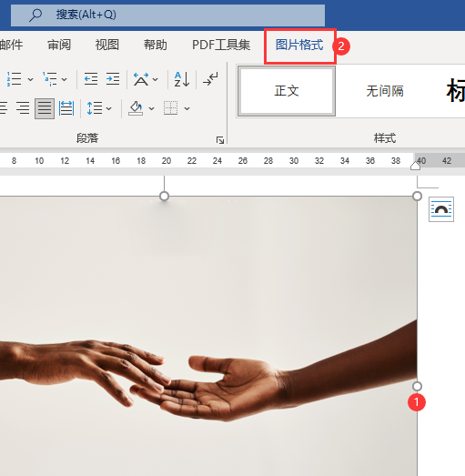Open the paragraph settings dialog launcher
The image size is (465, 476).
tap(220, 140)
